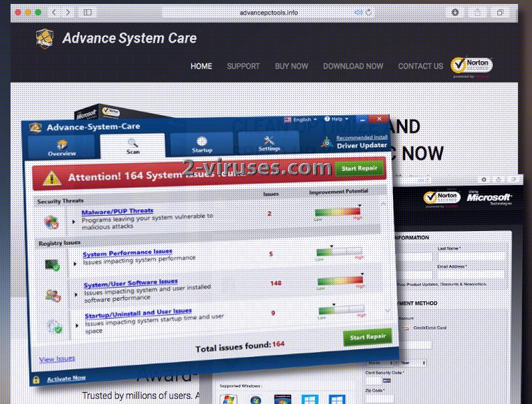Click the Driver Updater gear icon
Viewport: 532px width, 404px height.
(x=327, y=142)
